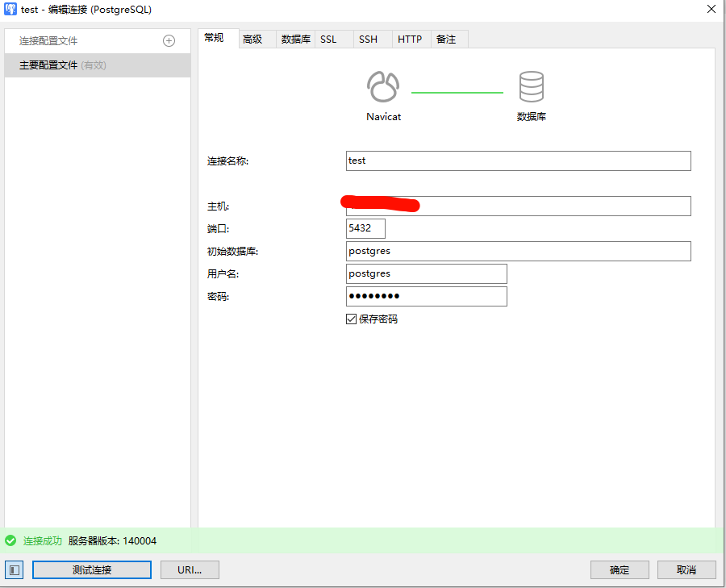
Task: Click the 测试连接 button
Action: coord(91,569)
